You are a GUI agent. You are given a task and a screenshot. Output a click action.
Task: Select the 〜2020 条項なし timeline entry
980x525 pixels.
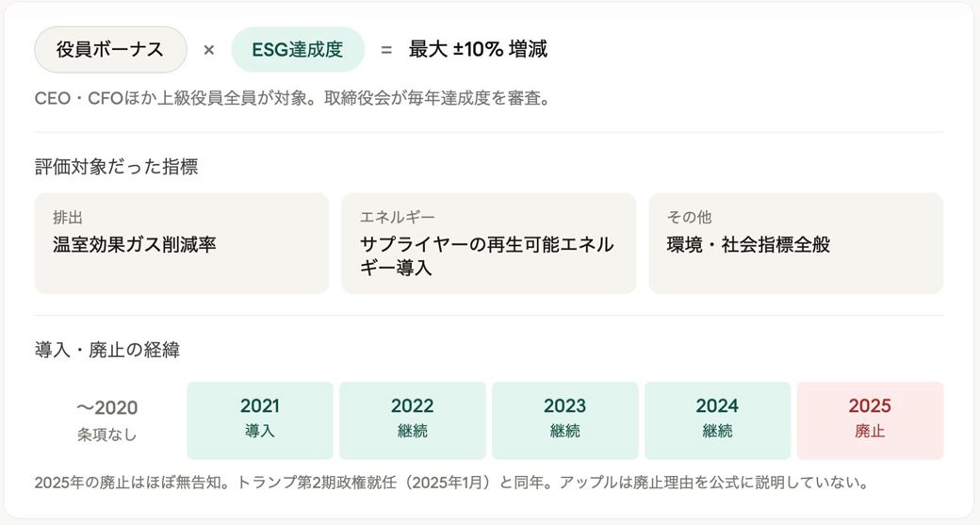pos(106,420)
